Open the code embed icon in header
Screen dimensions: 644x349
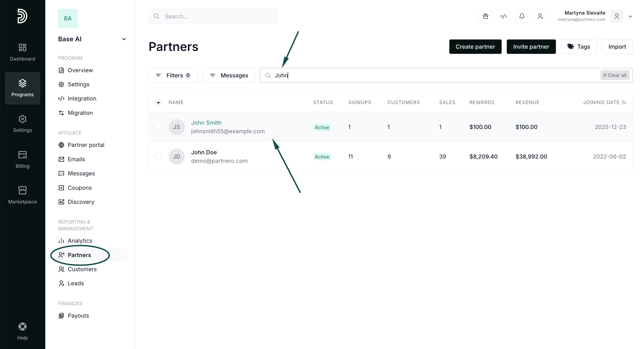coord(503,16)
